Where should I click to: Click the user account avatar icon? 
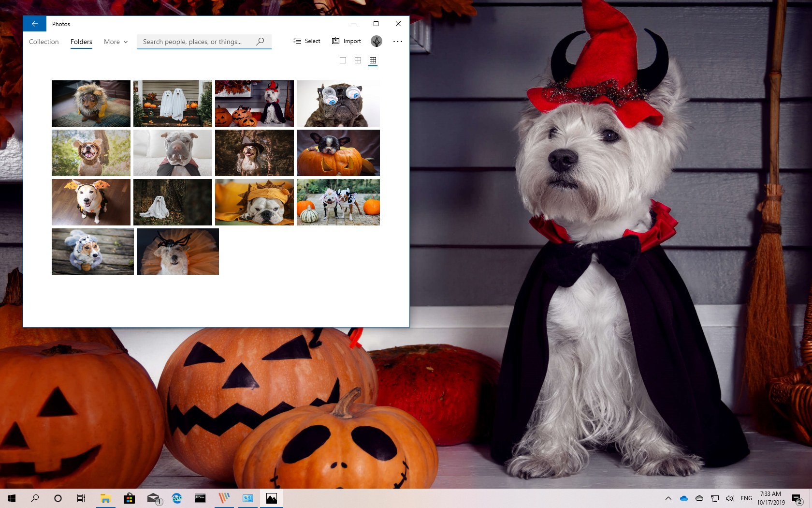pos(377,41)
